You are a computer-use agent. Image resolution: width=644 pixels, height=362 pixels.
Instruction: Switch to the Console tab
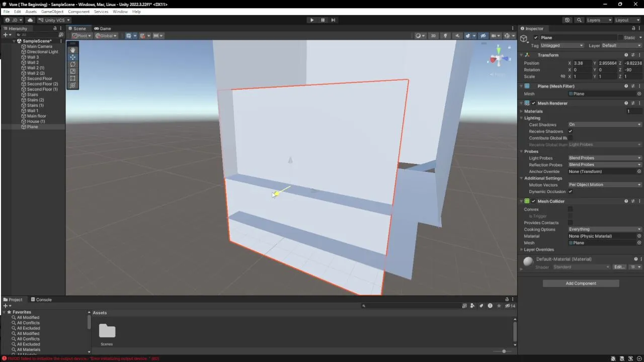(x=41, y=300)
